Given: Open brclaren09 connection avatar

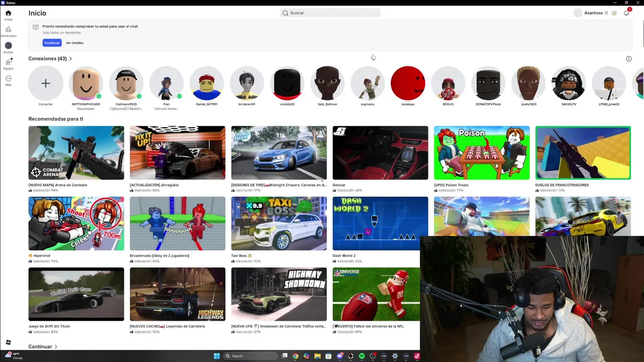Looking at the screenshot, I should 247,83.
